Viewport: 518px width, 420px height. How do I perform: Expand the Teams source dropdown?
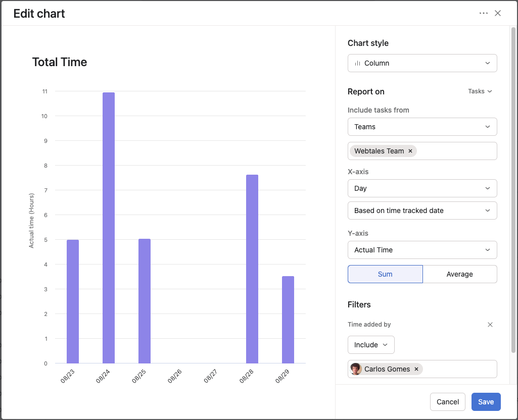pos(422,127)
